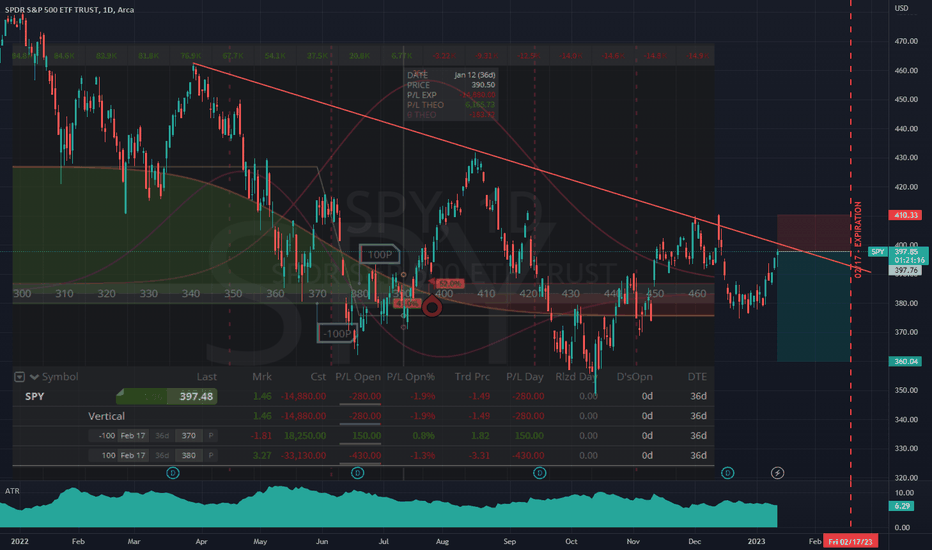Click the P/L Day column header

525,377
